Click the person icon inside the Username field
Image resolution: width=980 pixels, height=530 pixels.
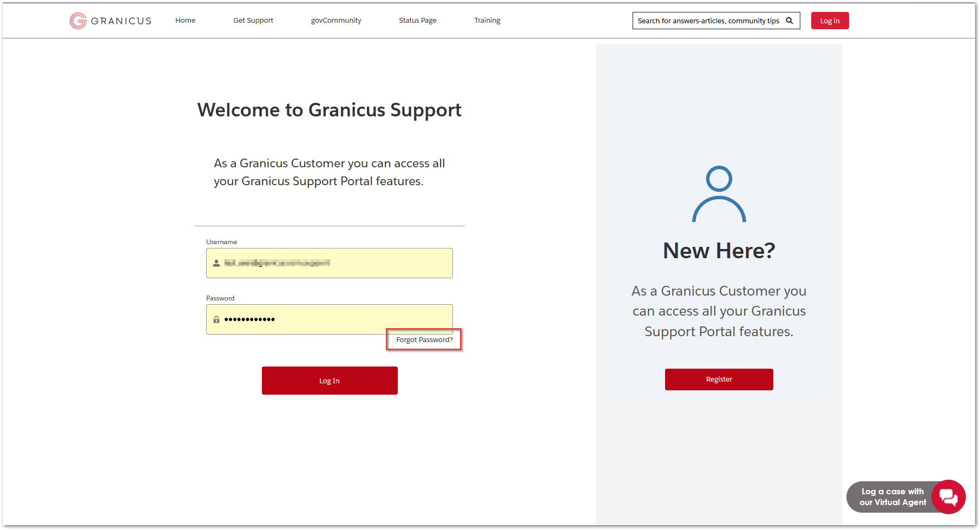tap(216, 263)
